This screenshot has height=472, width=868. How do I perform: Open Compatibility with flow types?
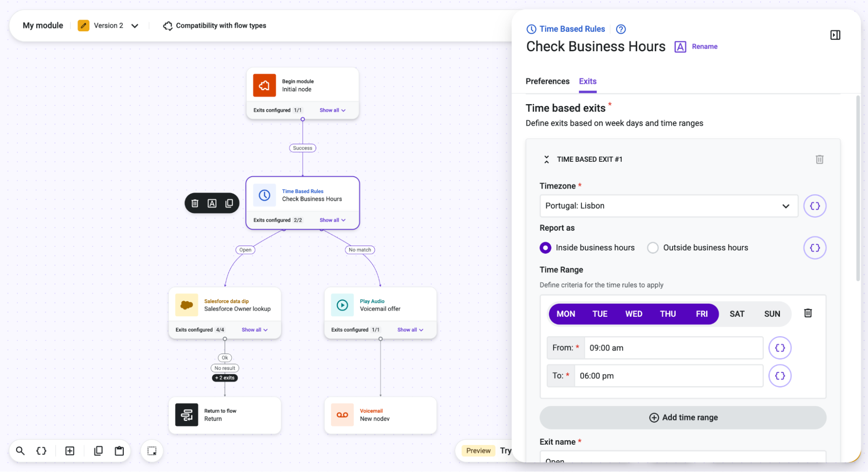coord(215,26)
